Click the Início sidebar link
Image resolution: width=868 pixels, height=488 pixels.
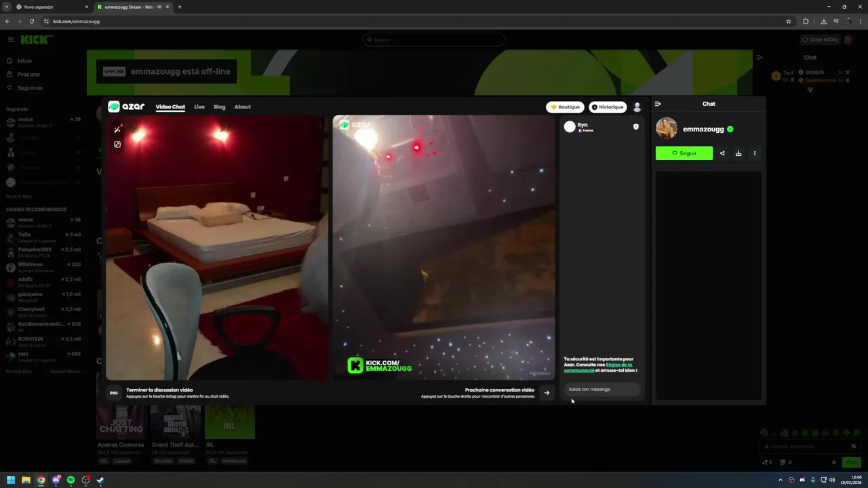[x=24, y=61]
